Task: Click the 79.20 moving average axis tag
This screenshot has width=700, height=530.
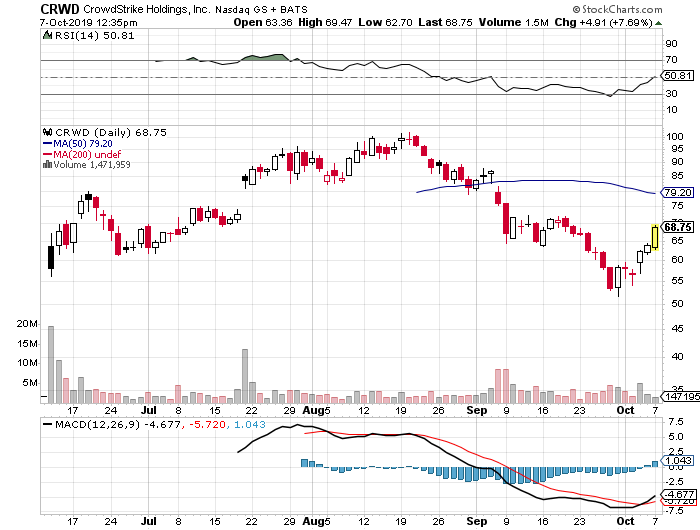Action: click(678, 192)
